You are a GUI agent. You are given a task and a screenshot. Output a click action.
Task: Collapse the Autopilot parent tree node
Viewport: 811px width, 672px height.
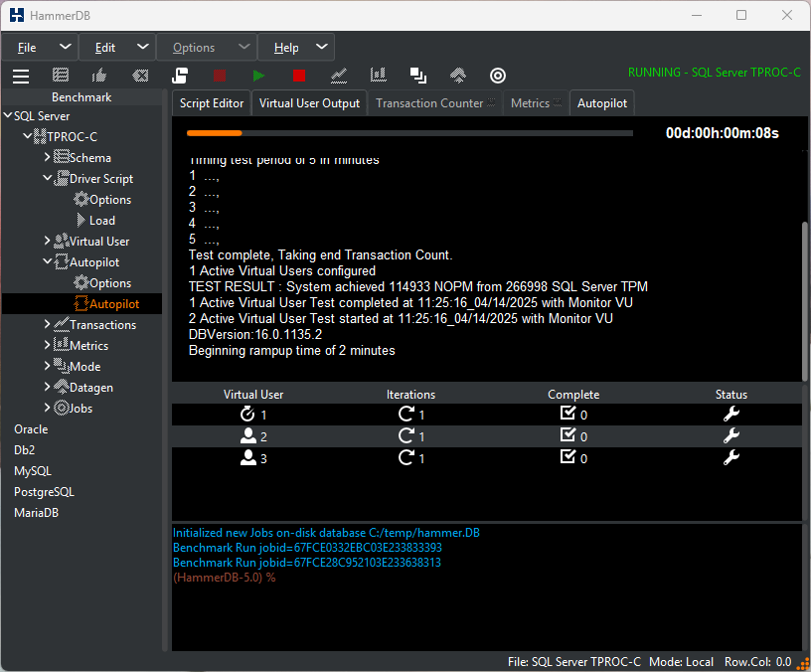(47, 261)
